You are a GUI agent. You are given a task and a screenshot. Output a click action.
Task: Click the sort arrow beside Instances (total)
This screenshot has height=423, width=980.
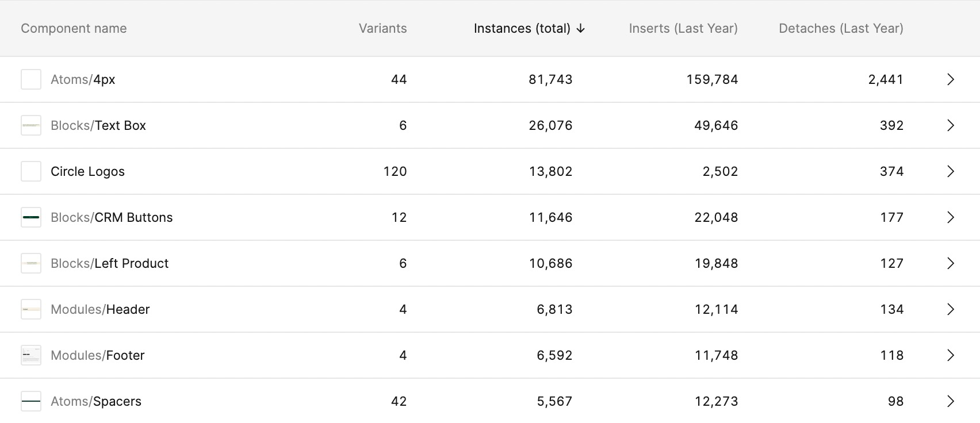[x=580, y=29]
